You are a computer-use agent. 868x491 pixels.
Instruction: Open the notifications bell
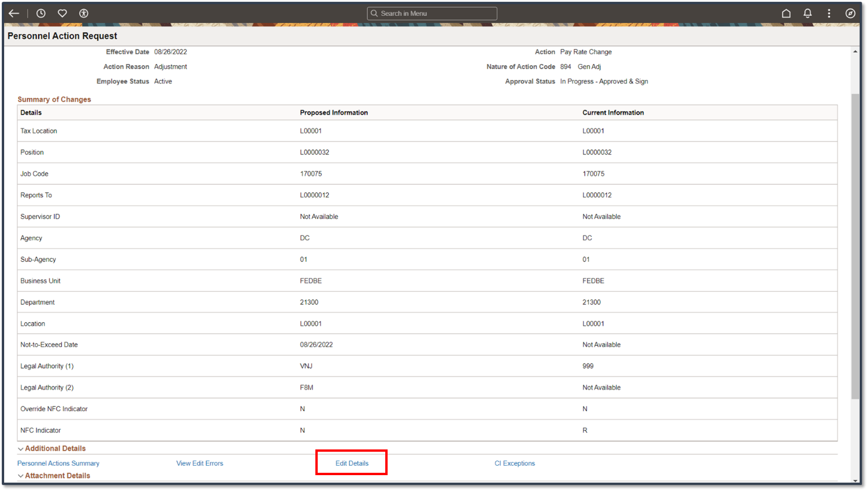click(x=808, y=14)
